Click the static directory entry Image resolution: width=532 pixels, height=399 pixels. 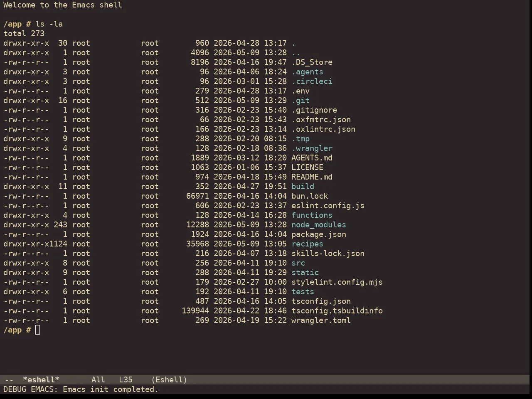(305, 273)
